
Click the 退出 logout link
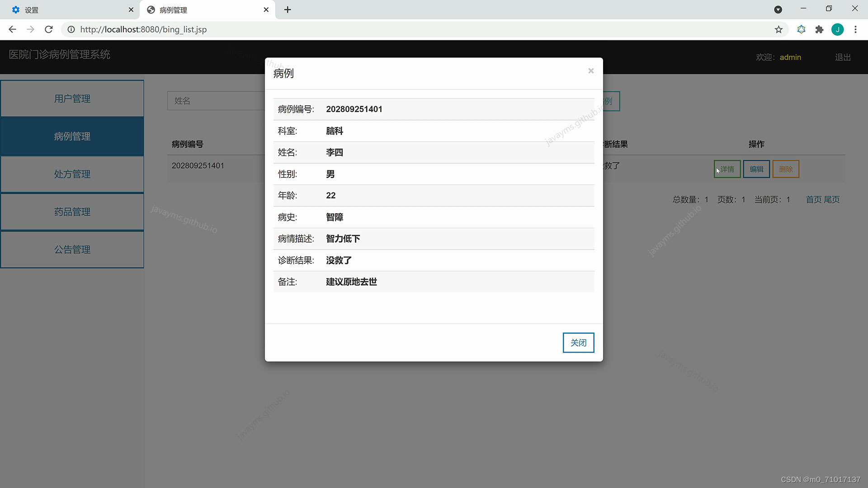click(843, 57)
